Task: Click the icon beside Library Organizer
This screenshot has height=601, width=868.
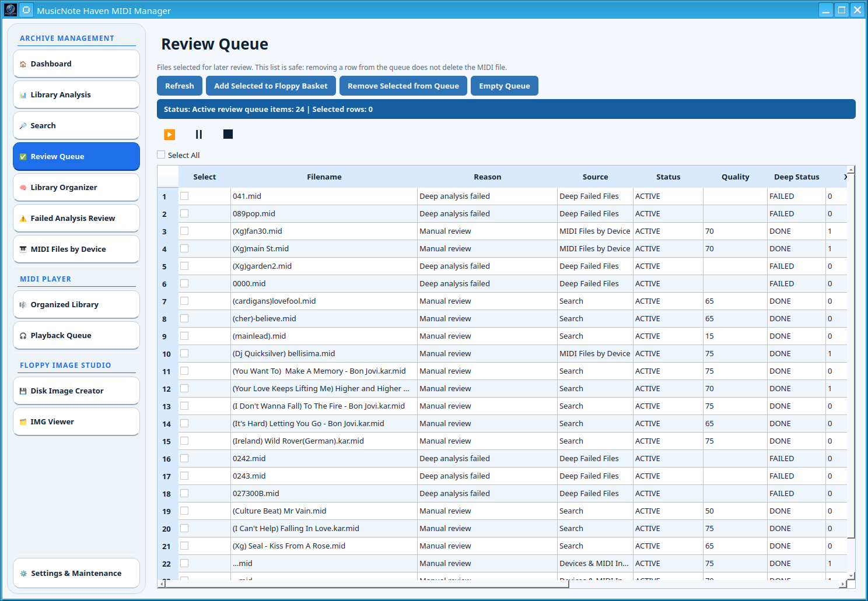Action: 23,188
